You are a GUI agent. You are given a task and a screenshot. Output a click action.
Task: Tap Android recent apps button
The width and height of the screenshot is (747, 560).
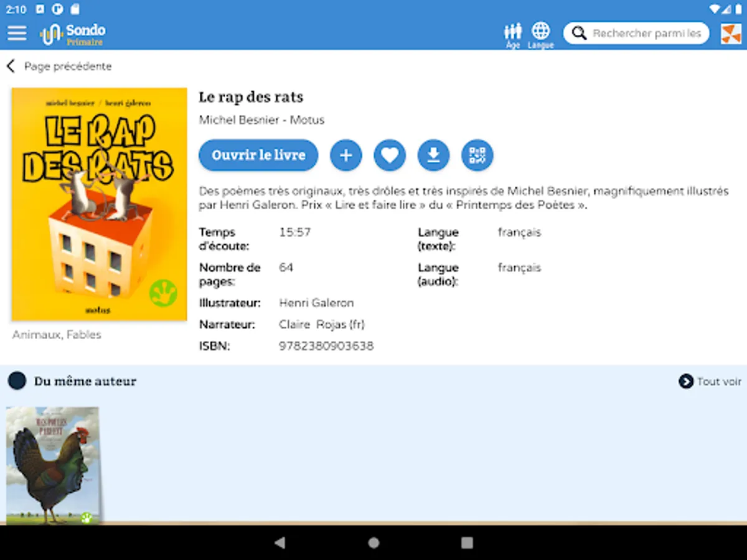pyautogui.click(x=467, y=543)
